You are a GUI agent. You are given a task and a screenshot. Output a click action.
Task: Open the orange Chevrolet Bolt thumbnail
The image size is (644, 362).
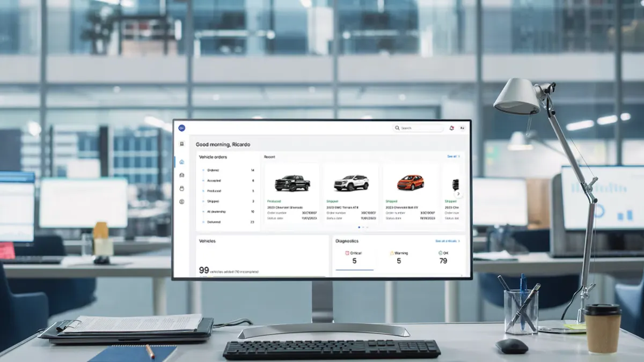[x=411, y=183]
